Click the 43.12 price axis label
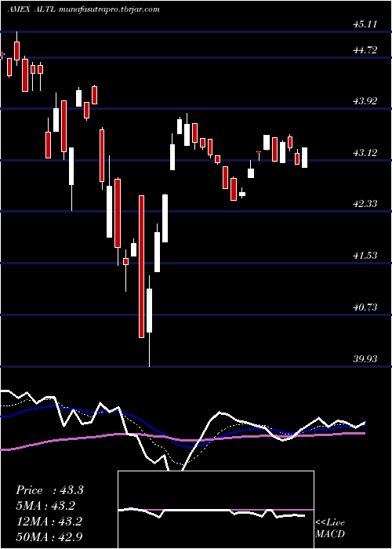 click(365, 153)
